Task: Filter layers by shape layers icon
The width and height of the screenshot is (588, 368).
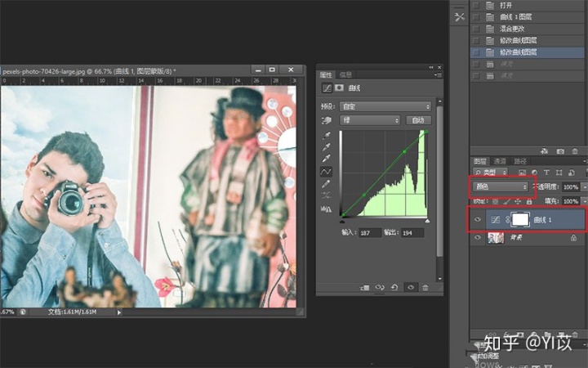Action: tap(559, 173)
